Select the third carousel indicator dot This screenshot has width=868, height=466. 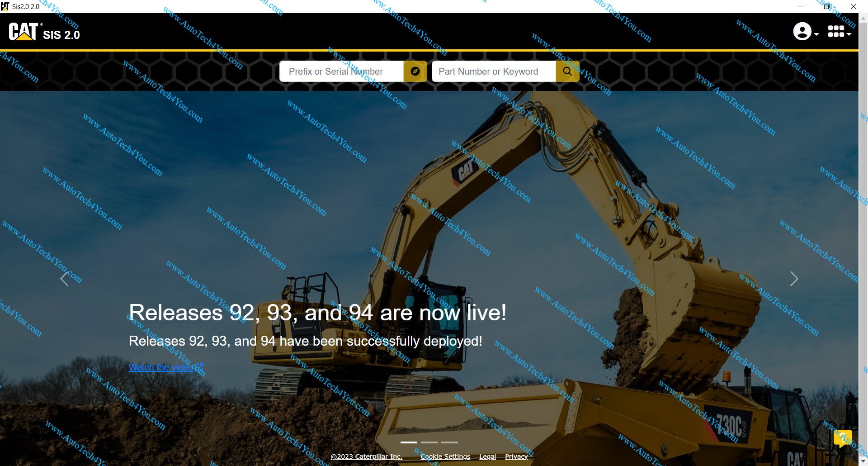pyautogui.click(x=449, y=442)
